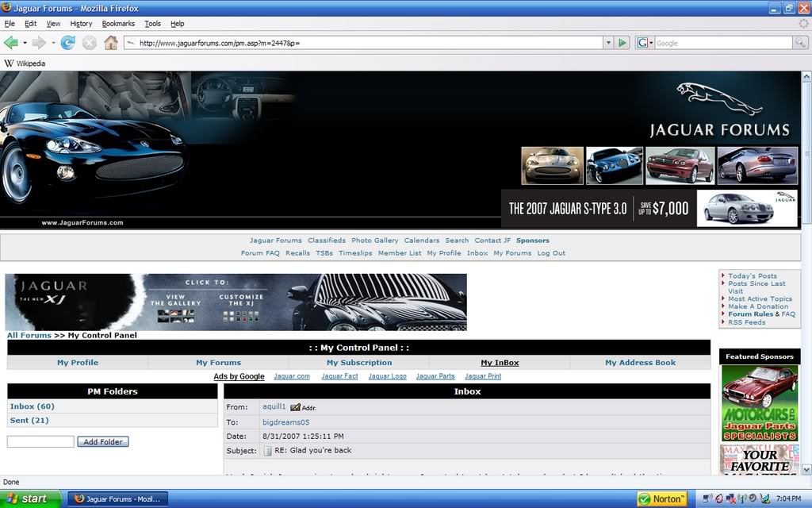Screen dimensions: 812x508
Task: Open the View menu
Action: [53, 23]
